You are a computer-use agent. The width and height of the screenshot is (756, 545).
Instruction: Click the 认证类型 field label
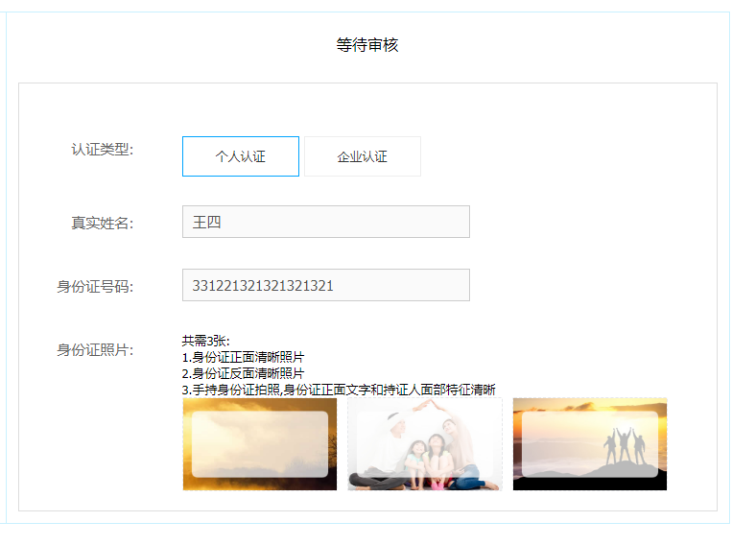102,150
